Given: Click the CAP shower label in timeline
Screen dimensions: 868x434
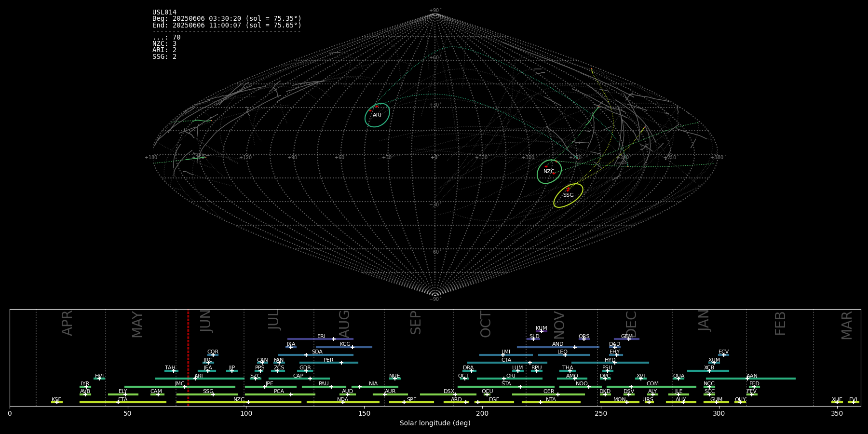Looking at the screenshot, I should pos(298,376).
